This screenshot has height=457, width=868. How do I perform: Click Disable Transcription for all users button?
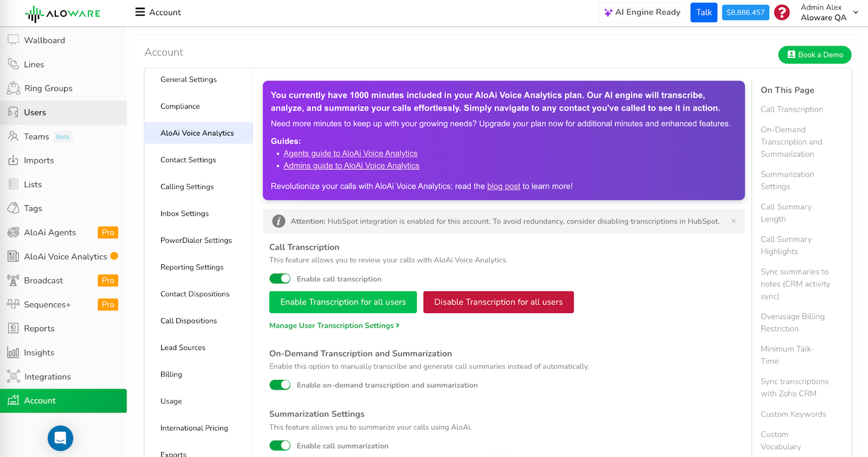coord(498,302)
